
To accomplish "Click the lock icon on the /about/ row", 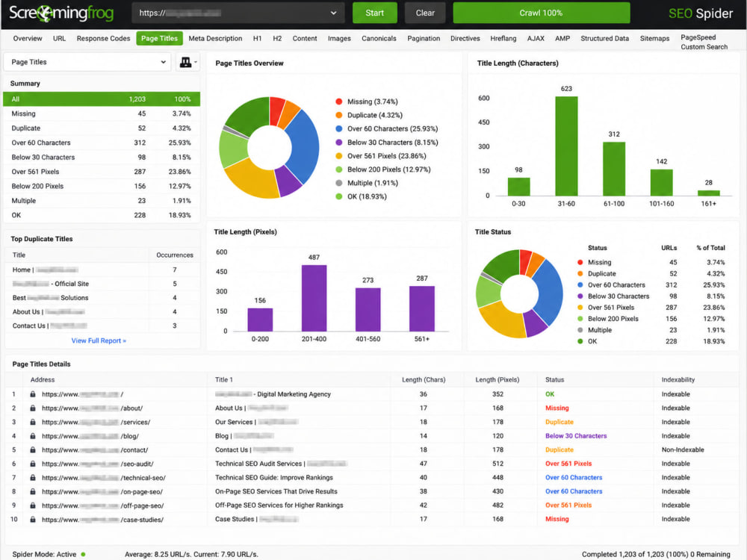I will point(33,408).
